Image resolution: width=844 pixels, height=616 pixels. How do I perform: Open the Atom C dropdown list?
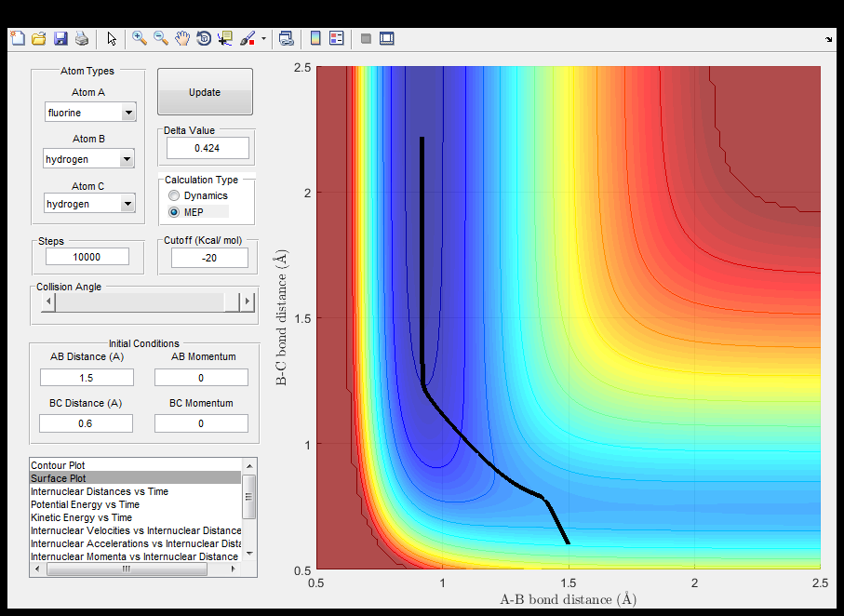[128, 204]
